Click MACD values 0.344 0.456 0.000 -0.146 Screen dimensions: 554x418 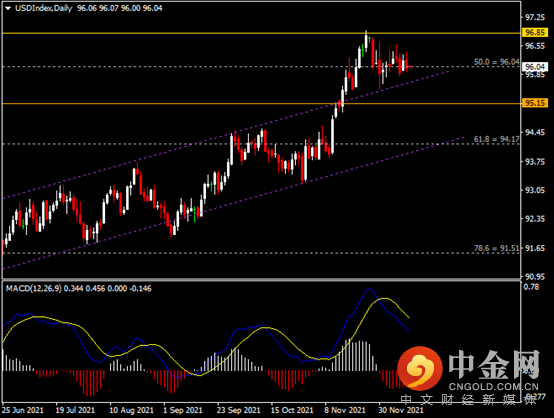tap(108, 289)
